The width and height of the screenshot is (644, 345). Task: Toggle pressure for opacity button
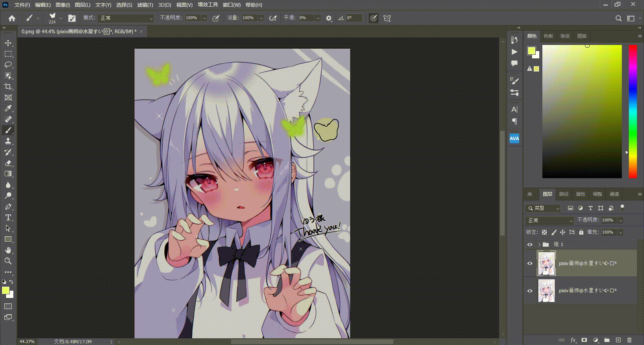[216, 18]
